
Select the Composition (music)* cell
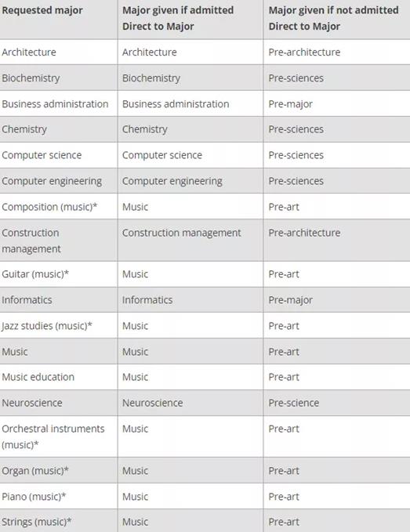pyautogui.click(x=49, y=207)
